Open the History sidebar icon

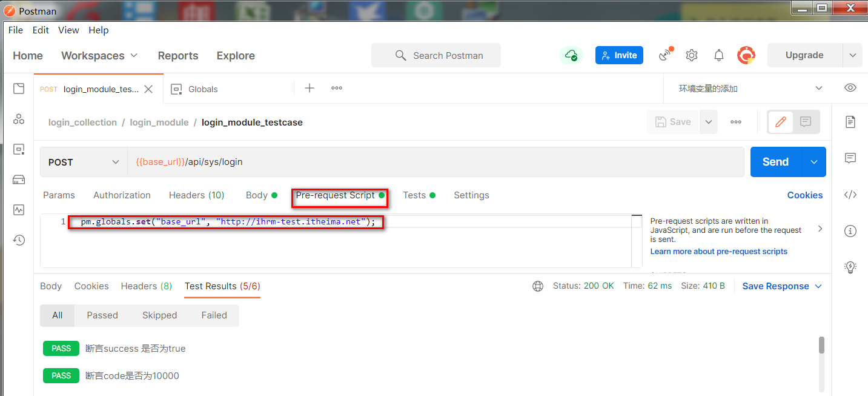[x=19, y=240]
